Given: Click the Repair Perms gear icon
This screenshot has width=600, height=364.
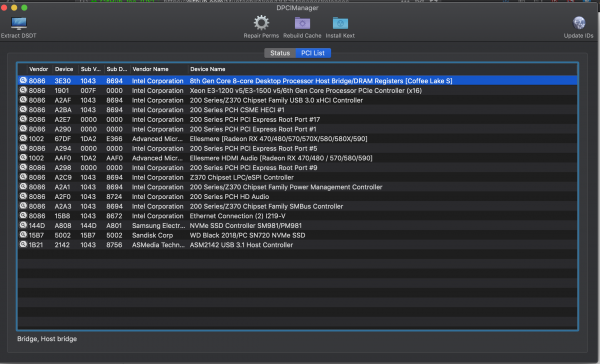Looking at the screenshot, I should pyautogui.click(x=261, y=23).
